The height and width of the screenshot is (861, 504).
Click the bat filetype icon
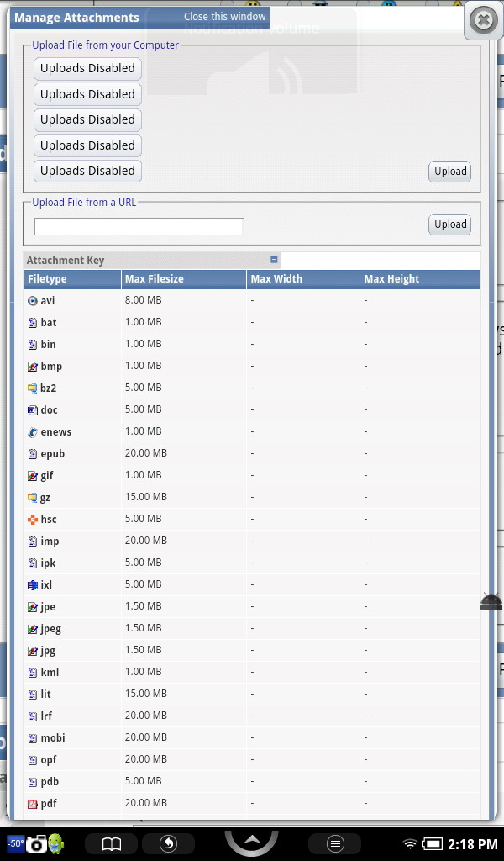[x=33, y=323]
